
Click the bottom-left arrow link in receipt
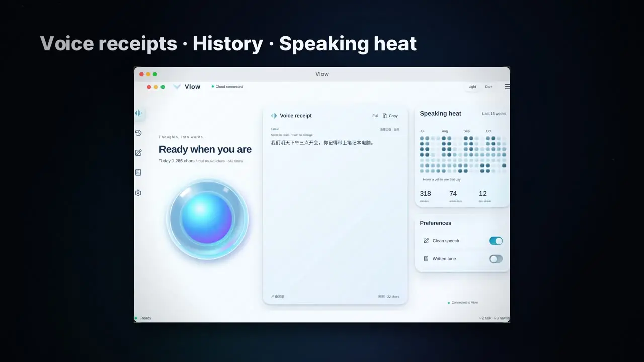click(x=278, y=297)
